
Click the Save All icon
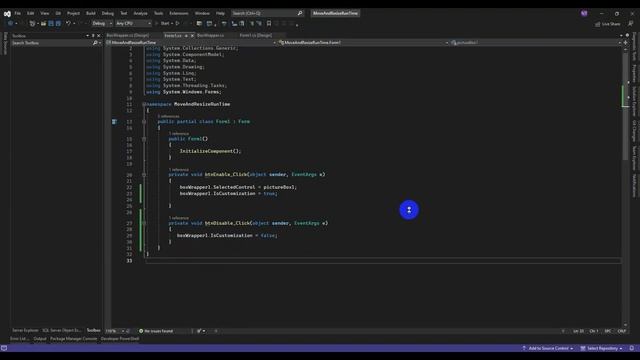[x=58, y=24]
